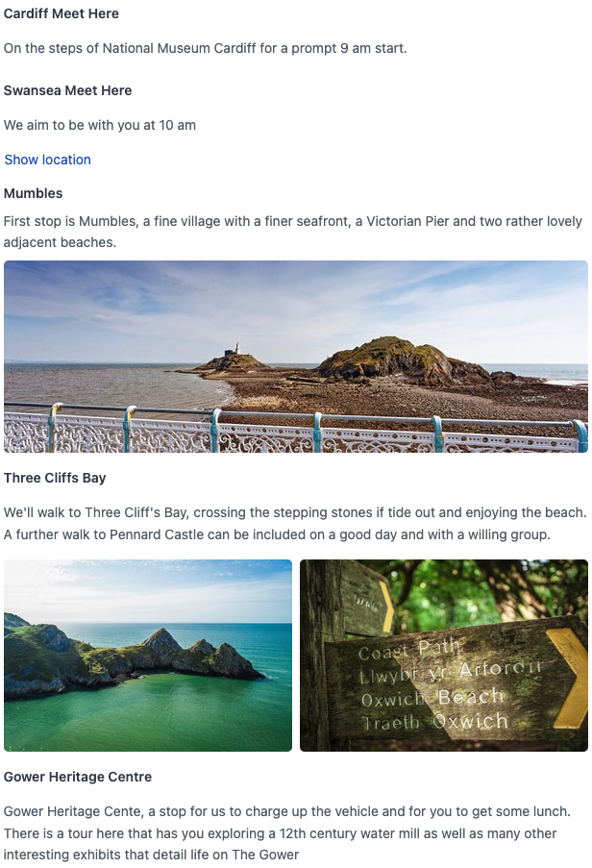Click the yellow arrow on the signpost photo
592x868 pixels.
coord(569,678)
